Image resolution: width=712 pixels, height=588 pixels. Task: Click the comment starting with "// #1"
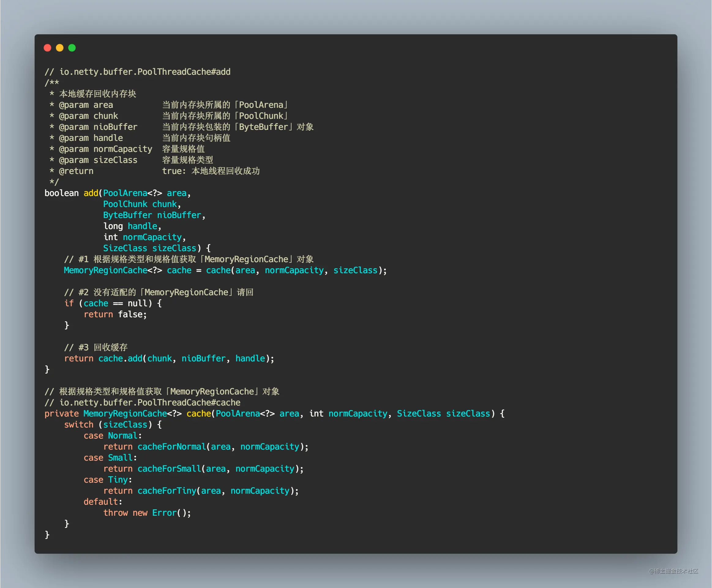pyautogui.click(x=189, y=259)
